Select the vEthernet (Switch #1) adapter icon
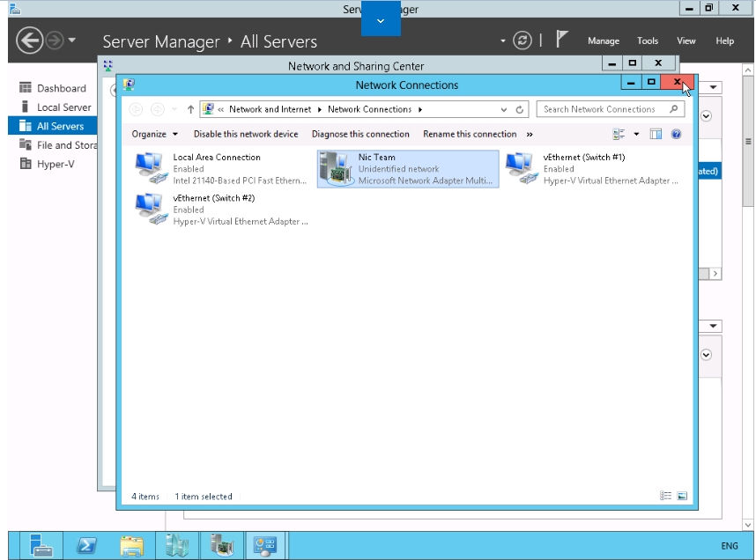The image size is (756, 560). (x=522, y=168)
